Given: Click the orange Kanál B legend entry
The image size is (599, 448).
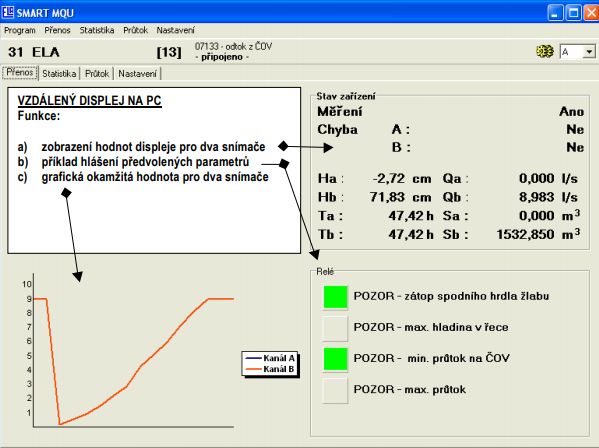Looking at the screenshot, I should 270,369.
